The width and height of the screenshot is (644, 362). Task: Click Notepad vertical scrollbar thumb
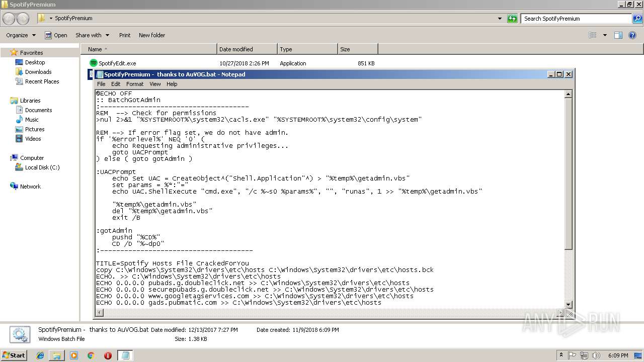569,174
